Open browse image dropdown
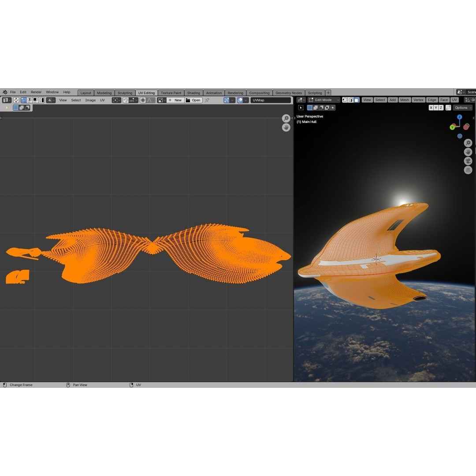Image resolution: width=476 pixels, height=476 pixels. point(161,100)
